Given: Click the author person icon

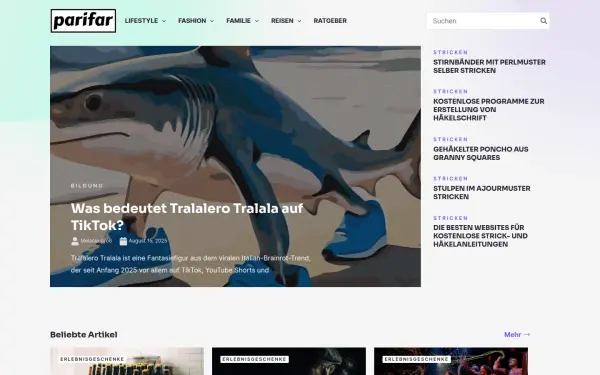Looking at the screenshot, I should coord(75,241).
